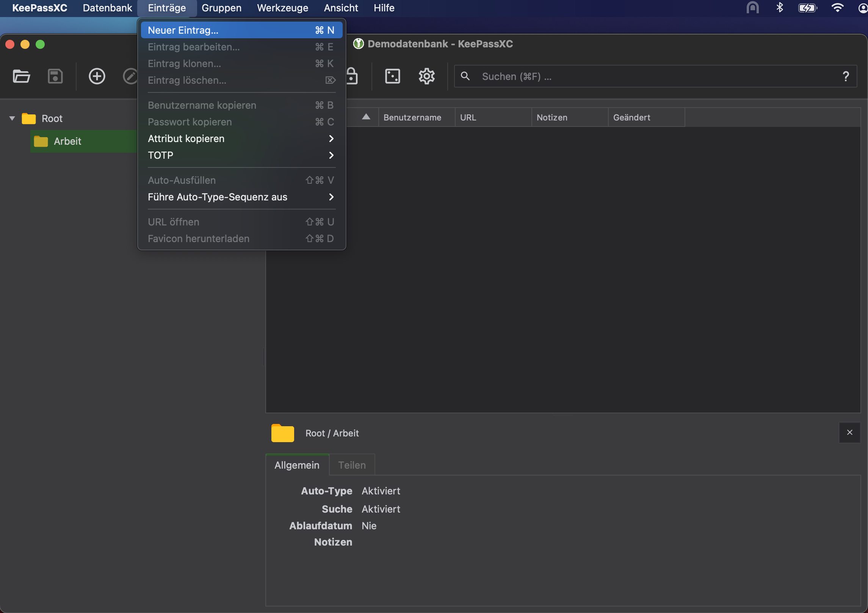Click the save database disk icon

pyautogui.click(x=55, y=76)
